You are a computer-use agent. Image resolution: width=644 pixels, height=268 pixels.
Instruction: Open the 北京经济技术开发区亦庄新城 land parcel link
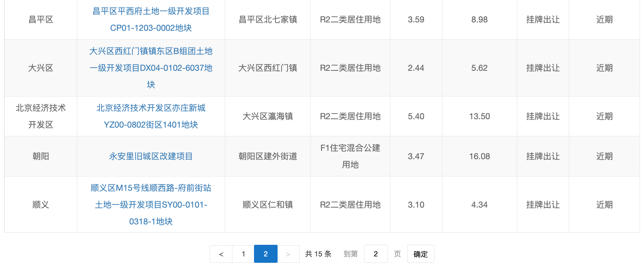151,116
